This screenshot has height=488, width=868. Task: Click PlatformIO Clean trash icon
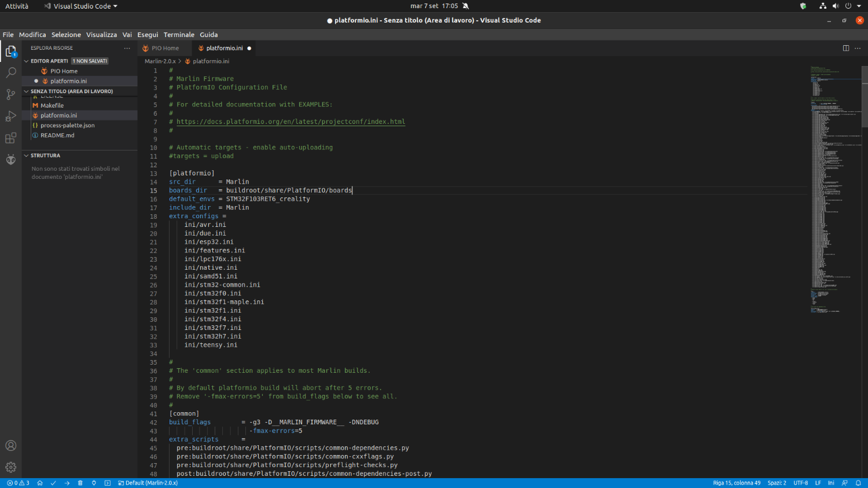pos(80,483)
